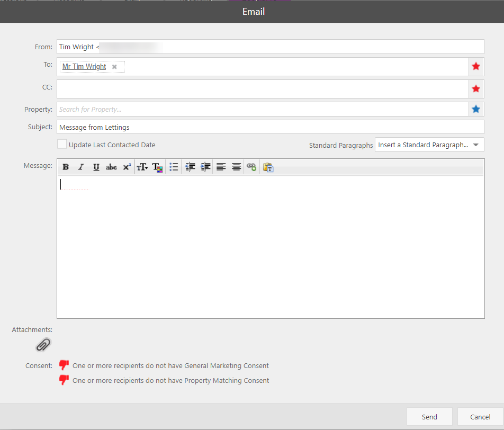Decrease indent of message text
This screenshot has width=504, height=430.
point(190,167)
